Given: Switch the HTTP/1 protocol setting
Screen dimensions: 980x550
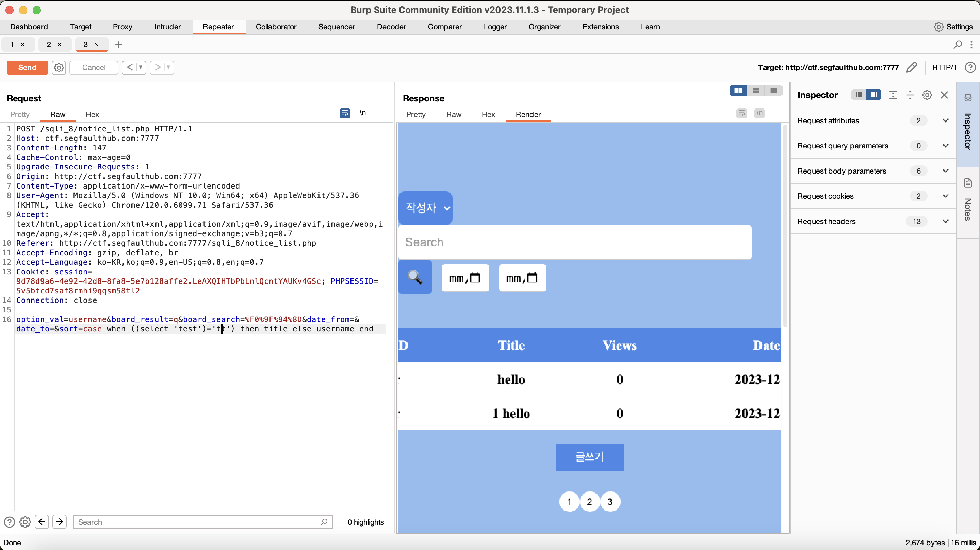Looking at the screenshot, I should pos(944,67).
